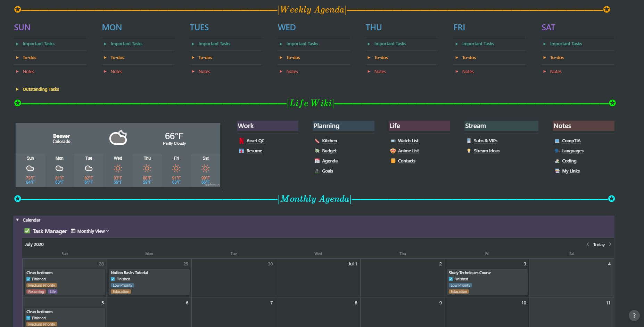Viewport: 644px width, 327px height.
Task: Open the Stream Ideas link
Action: [486, 151]
